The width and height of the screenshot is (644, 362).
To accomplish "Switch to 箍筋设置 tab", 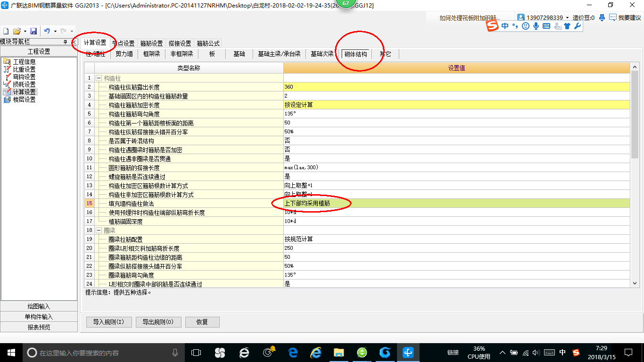I will [x=151, y=43].
